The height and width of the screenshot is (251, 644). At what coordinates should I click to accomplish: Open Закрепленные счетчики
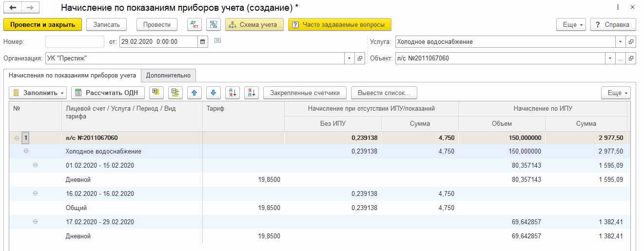305,93
